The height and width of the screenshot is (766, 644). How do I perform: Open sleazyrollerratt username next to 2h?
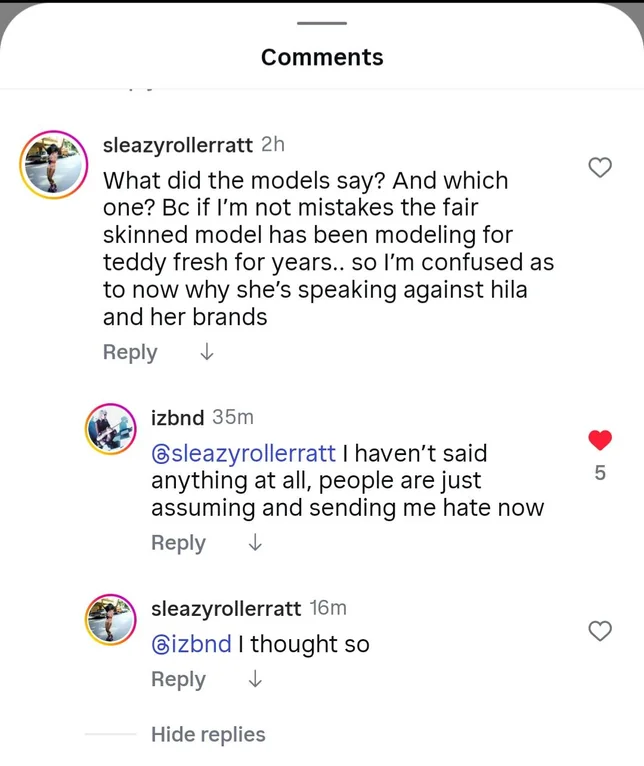click(178, 145)
